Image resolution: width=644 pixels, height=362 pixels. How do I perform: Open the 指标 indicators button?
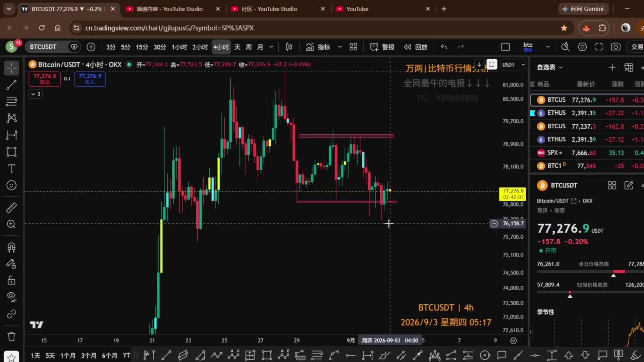318,47
